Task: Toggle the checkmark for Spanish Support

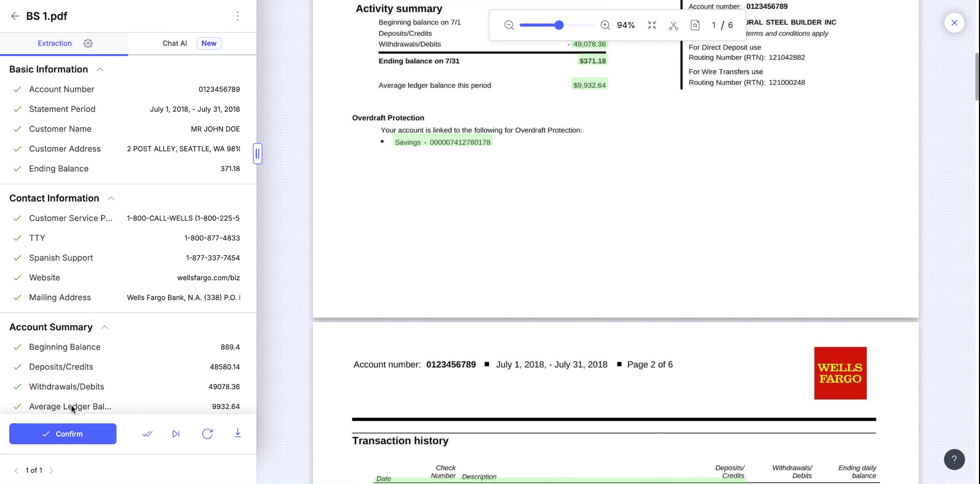Action: tap(17, 258)
